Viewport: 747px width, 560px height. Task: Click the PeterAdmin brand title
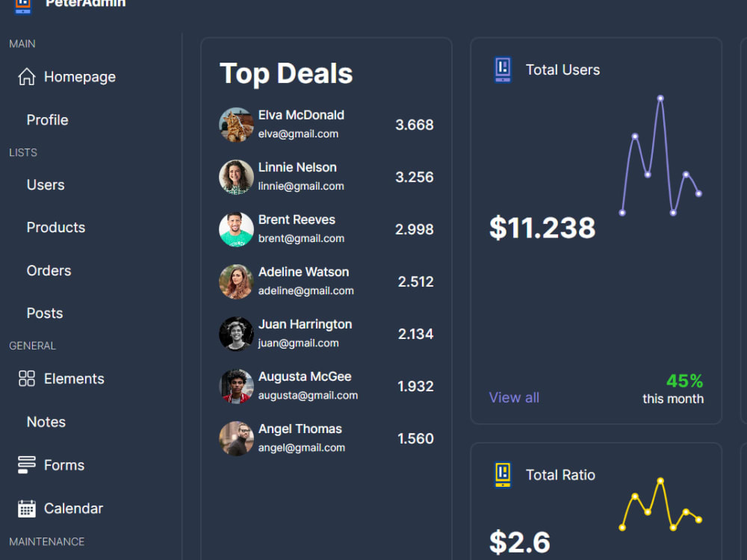point(85,4)
